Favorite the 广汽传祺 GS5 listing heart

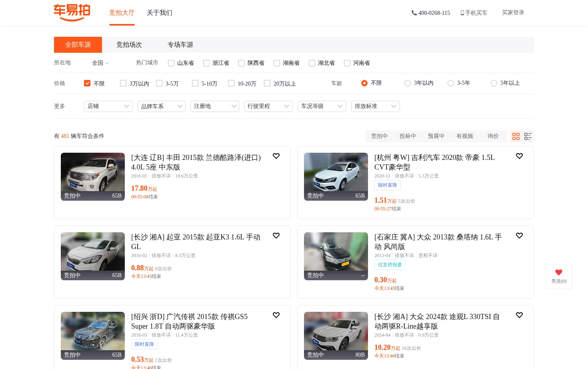click(276, 315)
